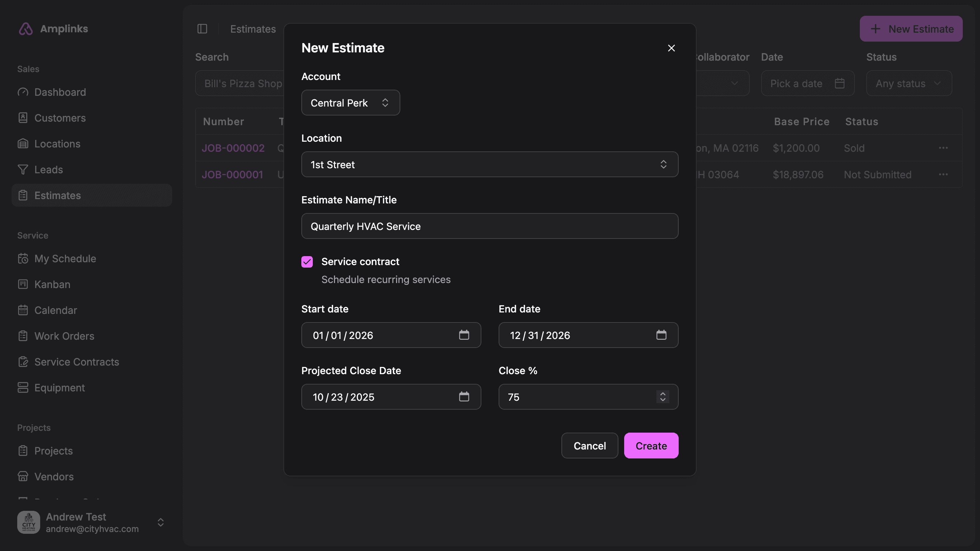This screenshot has width=980, height=551.
Task: Expand Andrew Test user account switcher
Action: tap(161, 522)
